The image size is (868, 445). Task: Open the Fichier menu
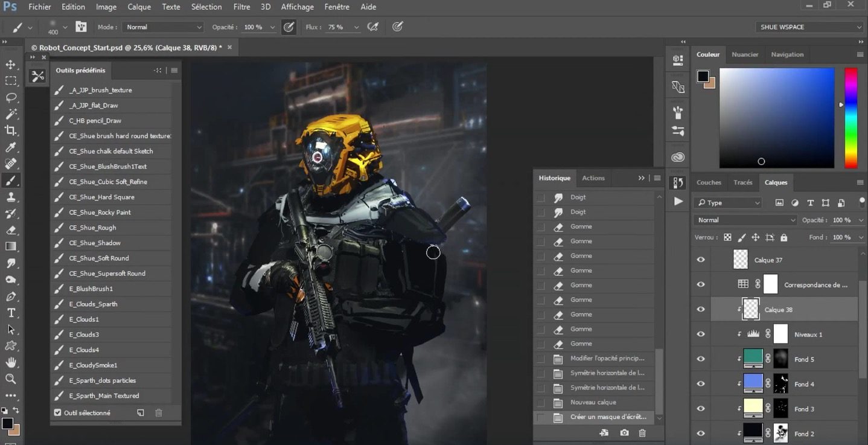click(40, 7)
